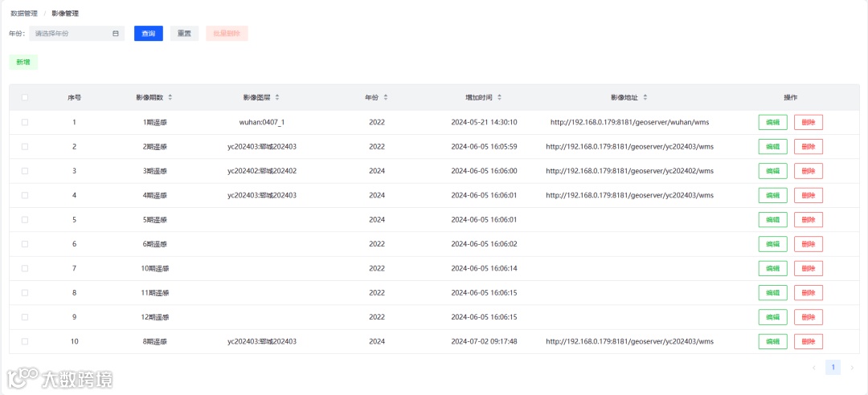Viewport: 868px width, 395px height.
Task: Click the yc202402:郓城202402 layer cell
Action: 262,171
